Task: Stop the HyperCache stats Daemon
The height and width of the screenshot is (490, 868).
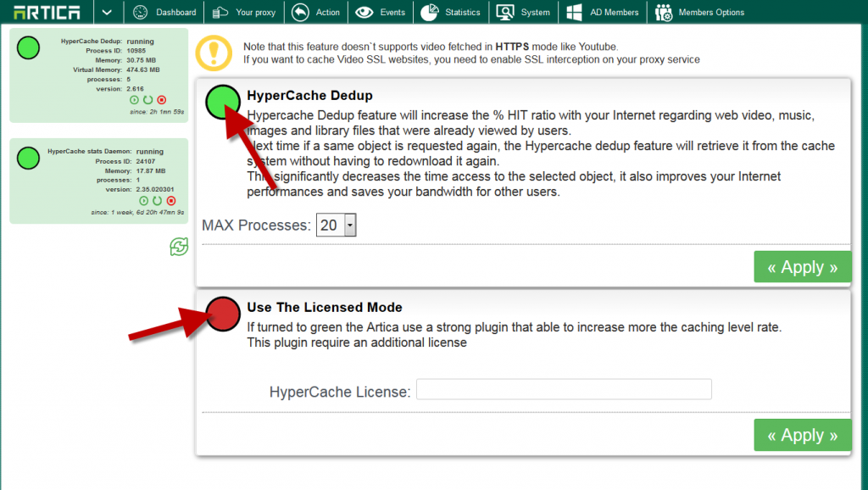Action: click(x=171, y=201)
